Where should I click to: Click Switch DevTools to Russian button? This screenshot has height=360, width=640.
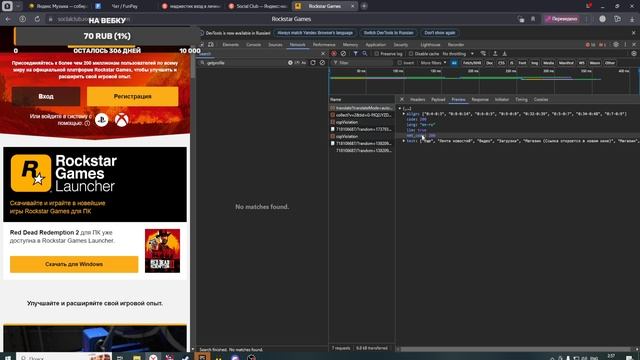tap(389, 33)
